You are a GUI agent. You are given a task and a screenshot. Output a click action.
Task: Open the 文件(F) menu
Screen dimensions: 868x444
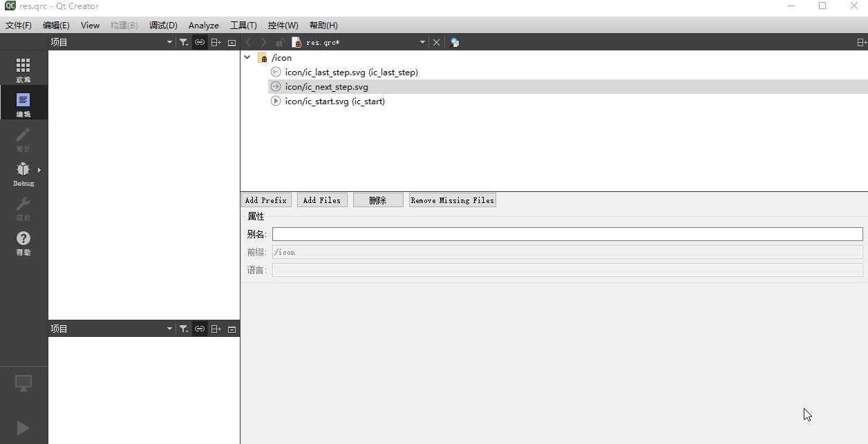coord(19,25)
